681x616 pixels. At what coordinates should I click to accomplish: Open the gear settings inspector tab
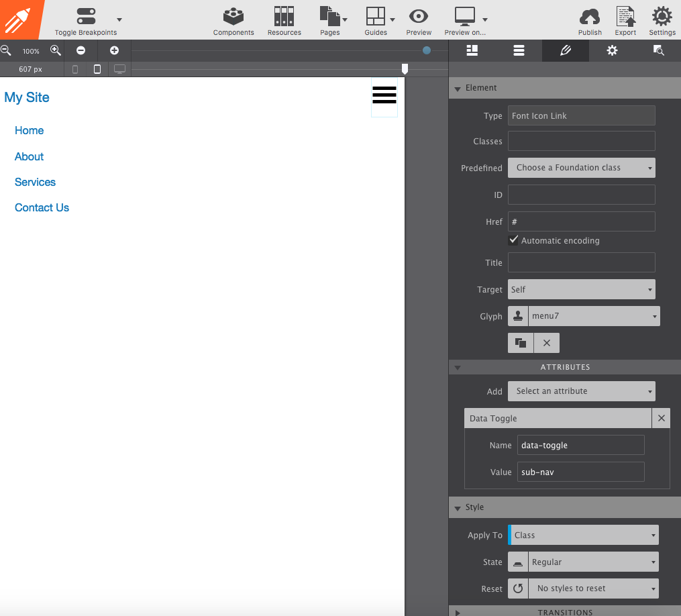click(612, 50)
